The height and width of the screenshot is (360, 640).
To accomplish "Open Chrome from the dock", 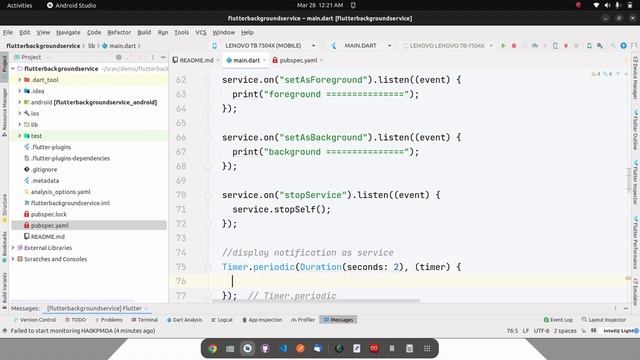I will click(212, 349).
